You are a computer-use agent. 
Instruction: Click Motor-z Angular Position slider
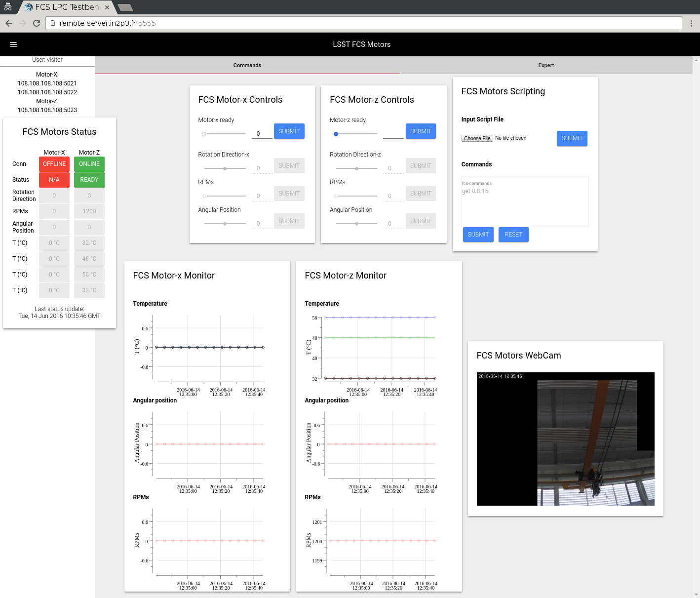pyautogui.click(x=356, y=224)
